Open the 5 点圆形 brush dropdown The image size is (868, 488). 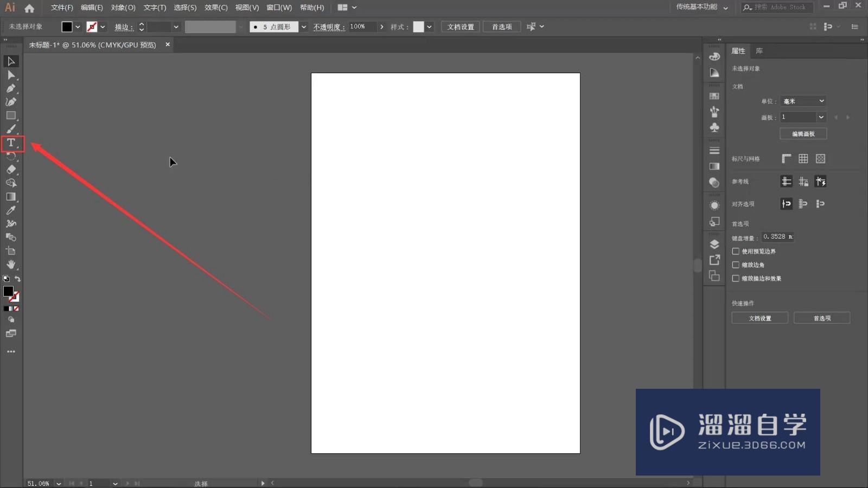coord(304,27)
